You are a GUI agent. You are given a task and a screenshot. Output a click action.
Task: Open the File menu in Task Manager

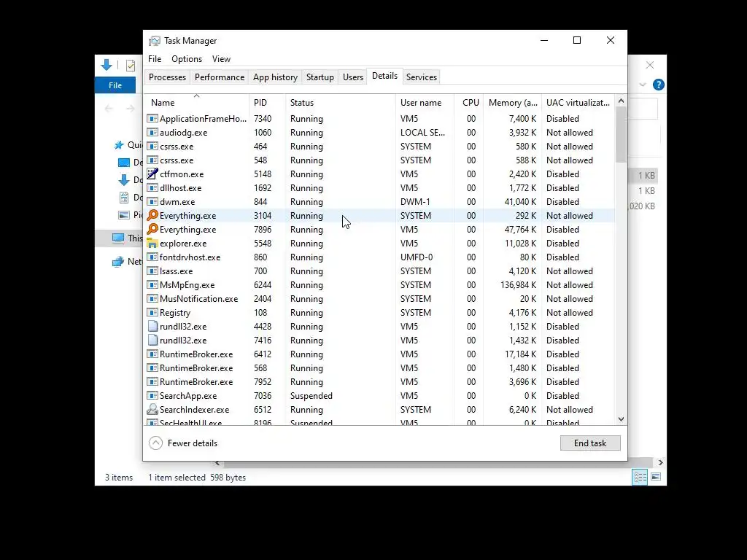(x=155, y=59)
